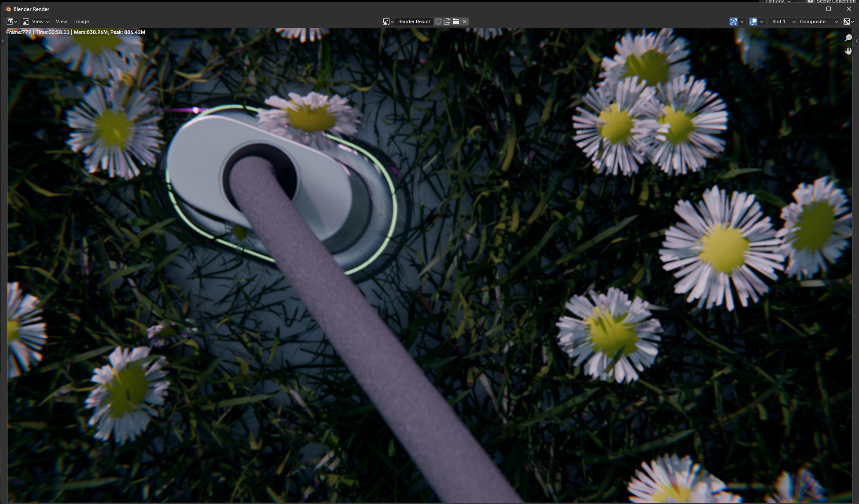The width and height of the screenshot is (859, 504).
Task: Click the new image copy icon
Action: tap(447, 22)
